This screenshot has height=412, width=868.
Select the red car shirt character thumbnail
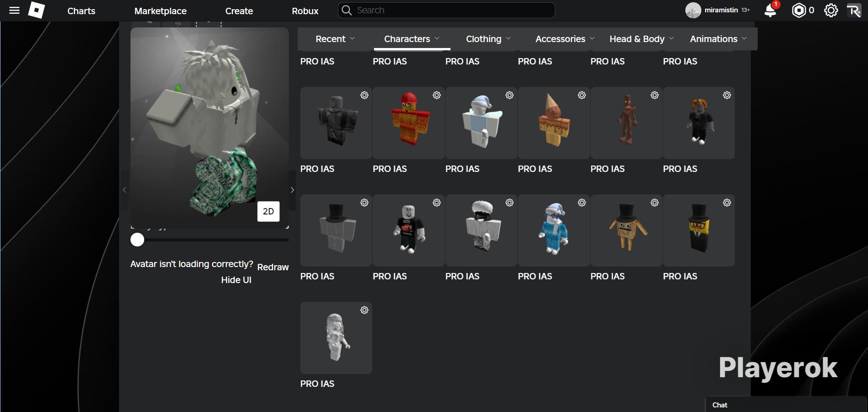[x=409, y=230]
